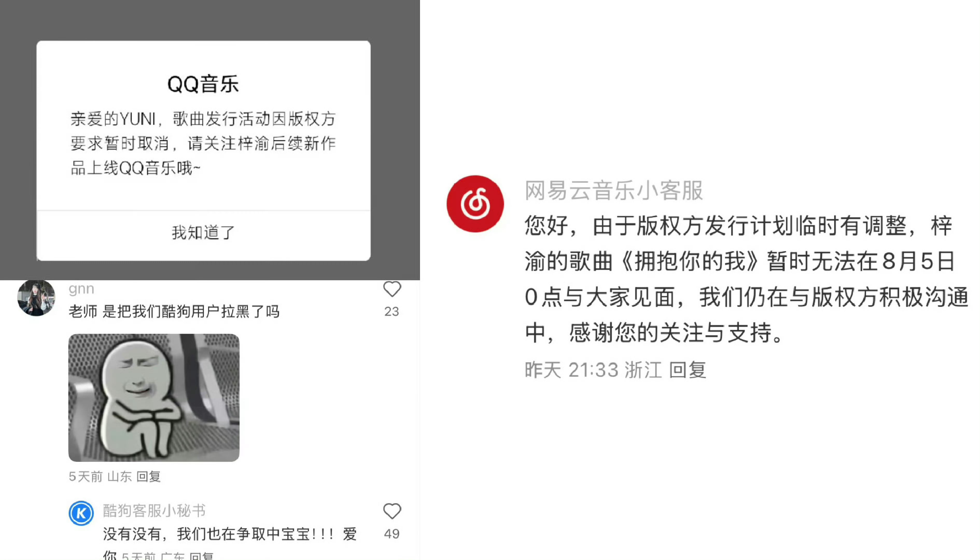Viewport: 980px width, 560px height.
Task: Tap the QQ音乐 dialog message about YUNI
Action: tap(204, 143)
